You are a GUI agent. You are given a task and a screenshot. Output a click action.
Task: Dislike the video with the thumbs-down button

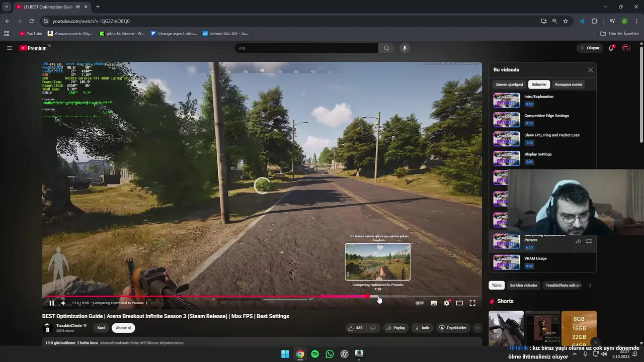pyautogui.click(x=373, y=328)
